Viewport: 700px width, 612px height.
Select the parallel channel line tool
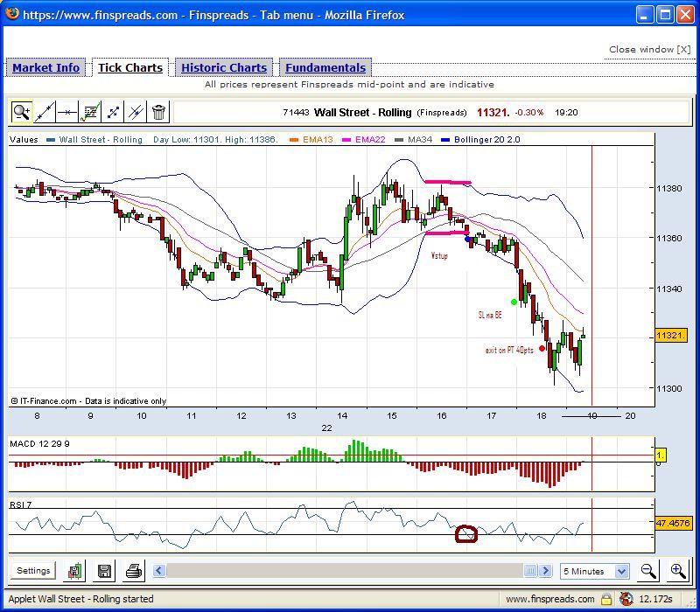pyautogui.click(x=136, y=112)
